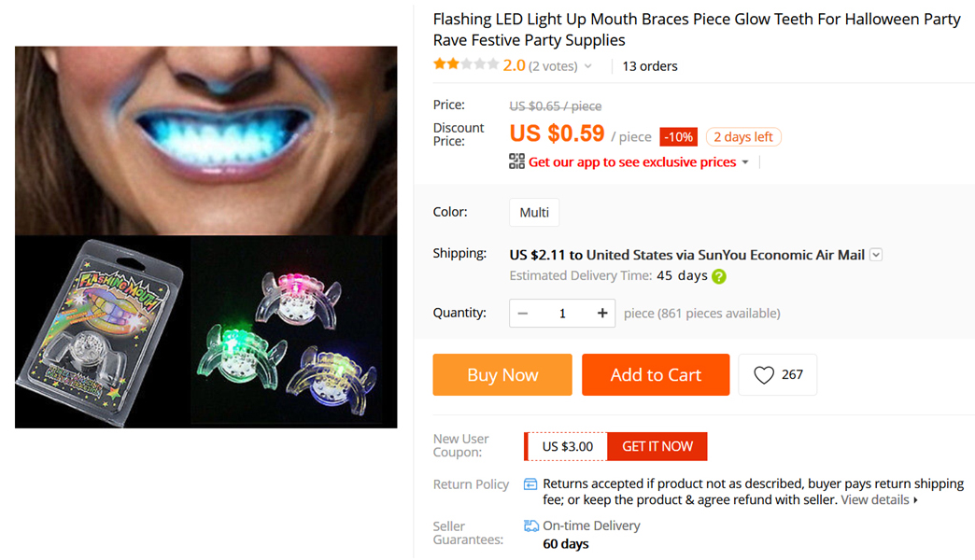Click the On-time Delivery truck icon
This screenshot has height=560, width=975.
click(x=531, y=525)
